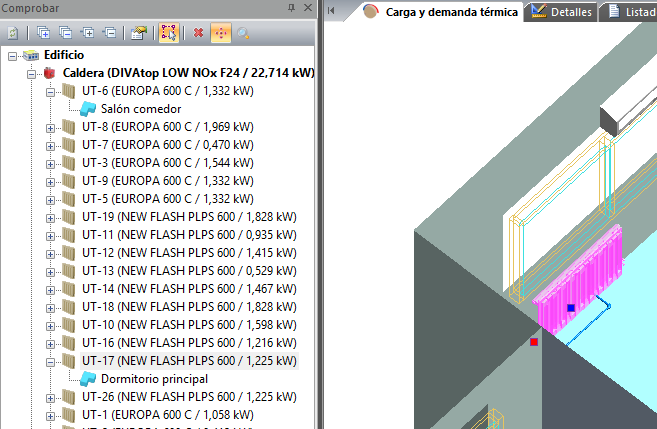Select UT-17 (NEW FLASH PLPS 600 / 1,225 kW)
Screen dimensions: 657x429
189,361
